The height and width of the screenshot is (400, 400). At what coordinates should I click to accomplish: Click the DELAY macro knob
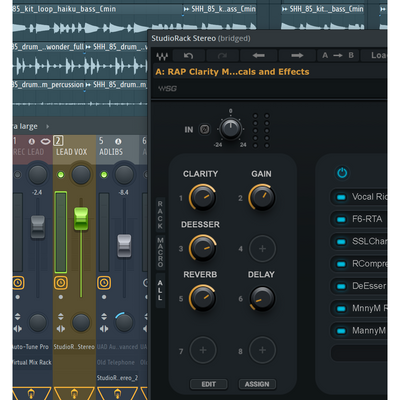(x=262, y=298)
